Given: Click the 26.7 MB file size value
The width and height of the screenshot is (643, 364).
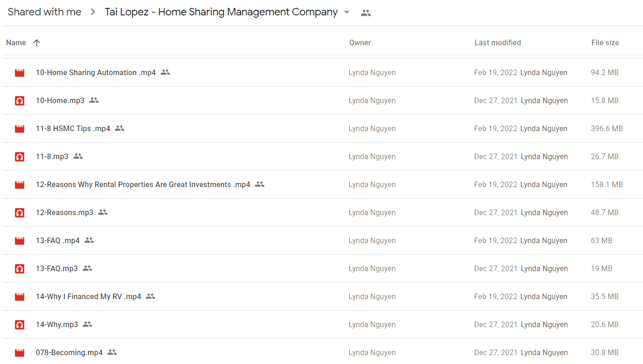Looking at the screenshot, I should tap(605, 156).
